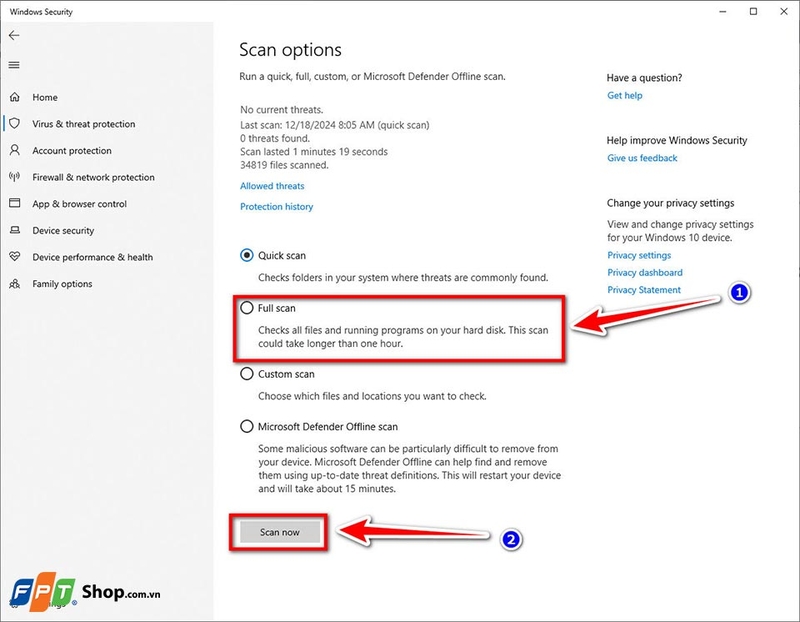Open the Protection history link
Viewport: 800px width, 622px height.
[x=276, y=207]
